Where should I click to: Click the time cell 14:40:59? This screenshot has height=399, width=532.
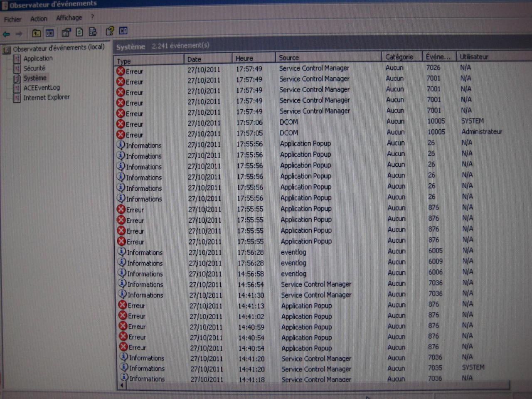click(251, 328)
